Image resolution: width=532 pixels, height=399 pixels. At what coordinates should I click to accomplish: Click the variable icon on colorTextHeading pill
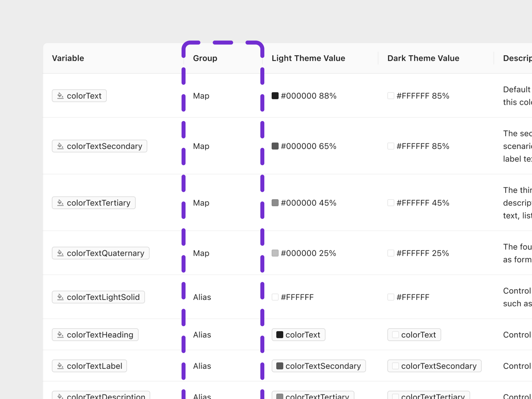coord(60,335)
